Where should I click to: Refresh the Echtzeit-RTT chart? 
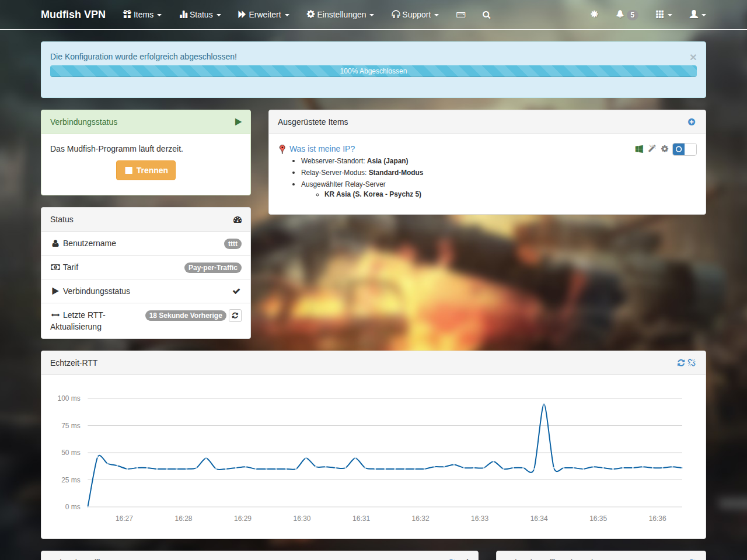pos(681,363)
